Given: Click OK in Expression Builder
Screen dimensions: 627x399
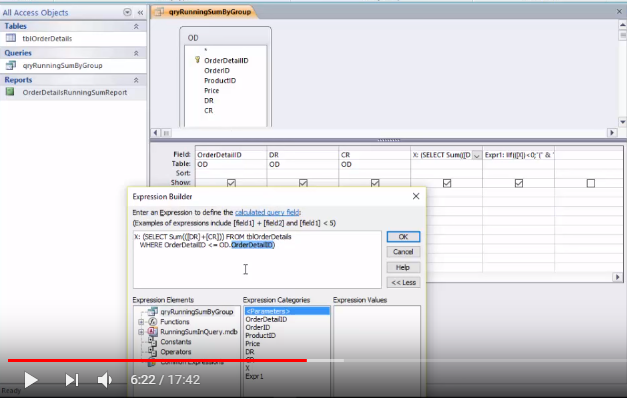Looking at the screenshot, I should tap(403, 237).
